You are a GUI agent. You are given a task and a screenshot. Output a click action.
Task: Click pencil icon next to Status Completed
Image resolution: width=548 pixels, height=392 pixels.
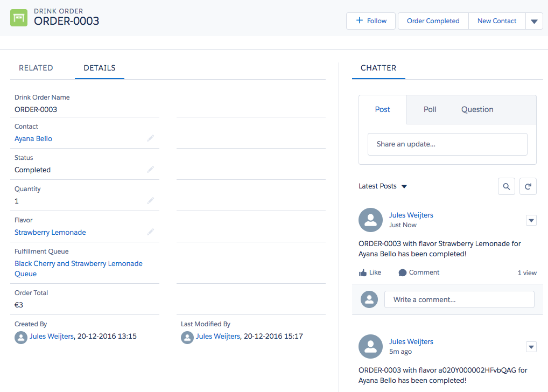coord(151,170)
